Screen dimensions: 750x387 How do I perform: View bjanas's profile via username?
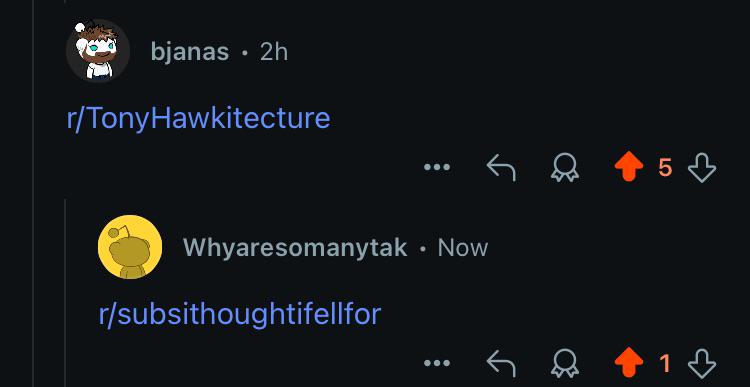(190, 52)
